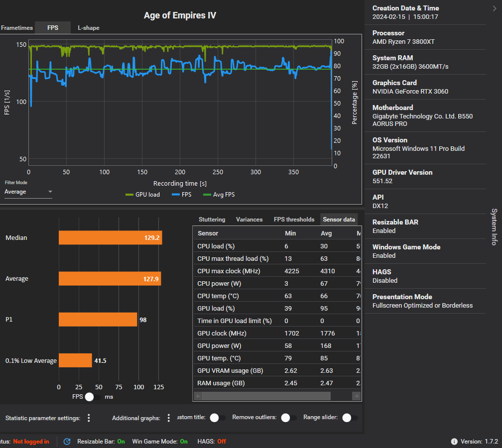Click HAGS Off status entry
This screenshot has width=502, height=448.
coord(212,442)
